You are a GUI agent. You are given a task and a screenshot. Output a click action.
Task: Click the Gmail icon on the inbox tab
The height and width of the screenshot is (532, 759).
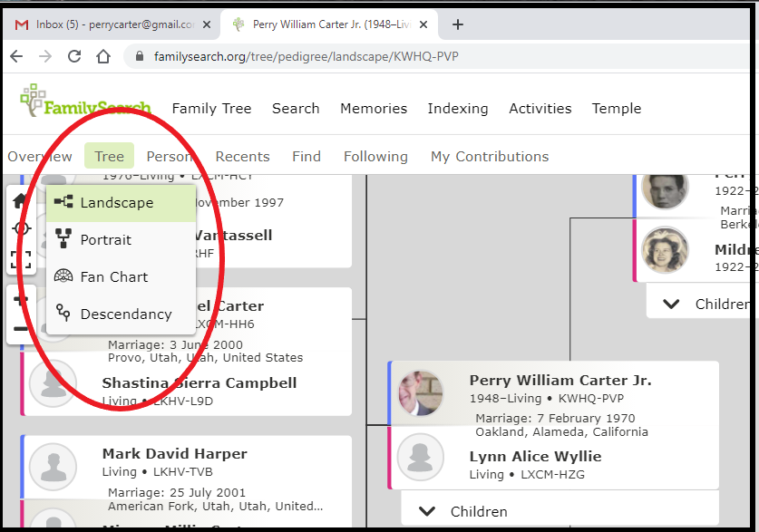click(20, 24)
